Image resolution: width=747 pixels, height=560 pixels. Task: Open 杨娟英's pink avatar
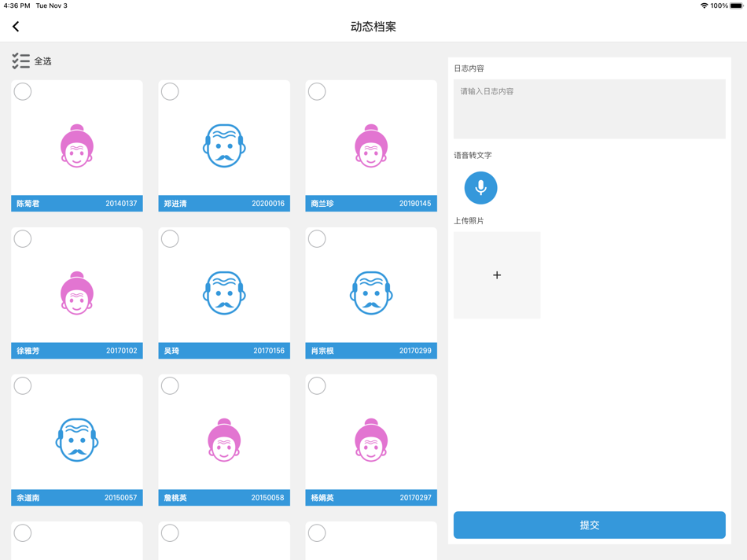pos(371,440)
